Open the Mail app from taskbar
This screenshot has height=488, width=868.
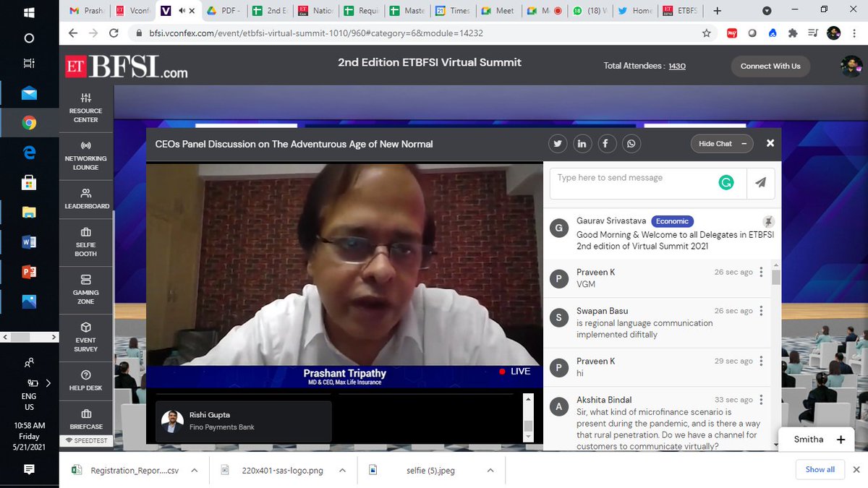[x=29, y=93]
